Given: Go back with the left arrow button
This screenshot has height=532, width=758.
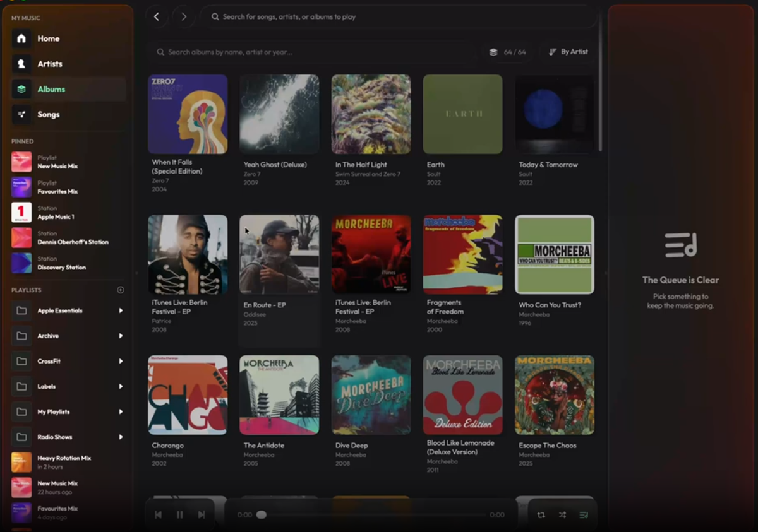Looking at the screenshot, I should [157, 17].
